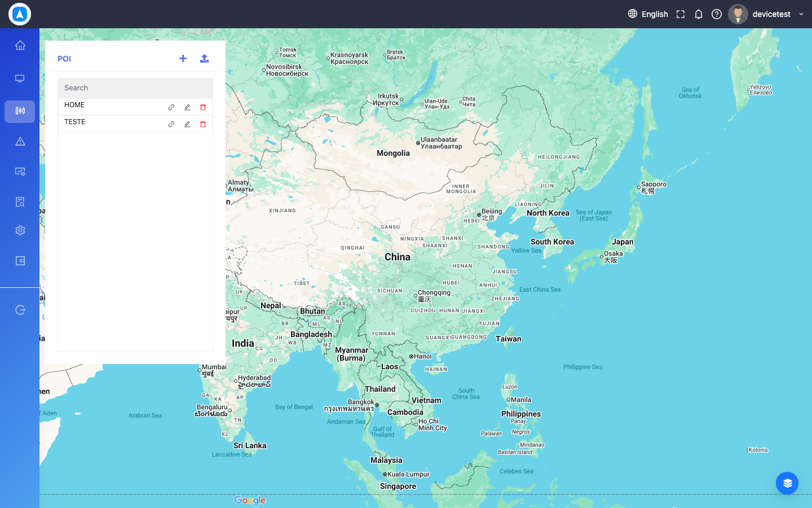The image size is (812, 508).
Task: Click the Thailand label
Action: 380,389
